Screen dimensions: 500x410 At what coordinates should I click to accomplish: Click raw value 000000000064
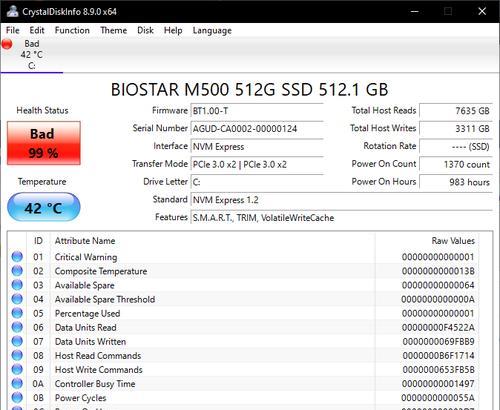tap(438, 285)
